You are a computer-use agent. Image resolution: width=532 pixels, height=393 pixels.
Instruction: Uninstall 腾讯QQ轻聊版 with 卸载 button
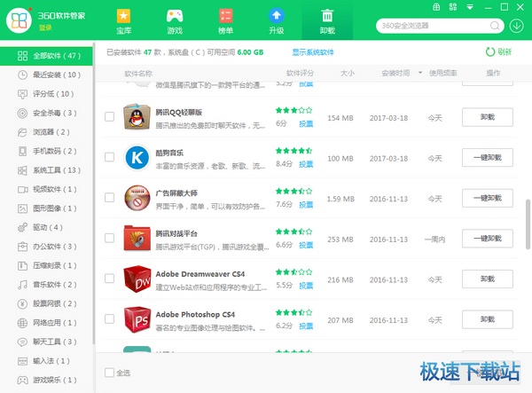[487, 117]
